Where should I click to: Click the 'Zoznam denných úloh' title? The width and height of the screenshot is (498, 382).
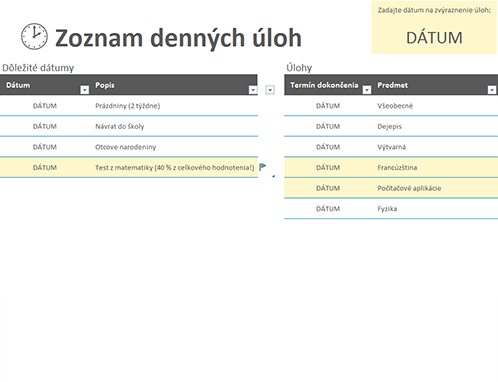click(x=178, y=38)
